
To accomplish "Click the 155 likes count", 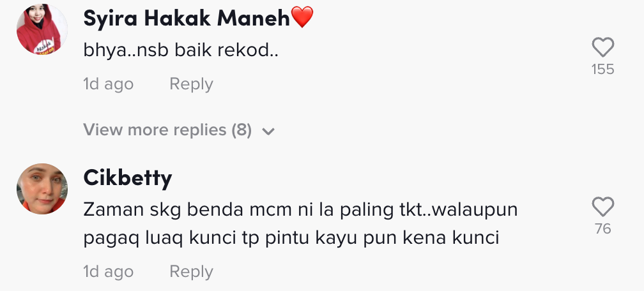I will point(602,70).
